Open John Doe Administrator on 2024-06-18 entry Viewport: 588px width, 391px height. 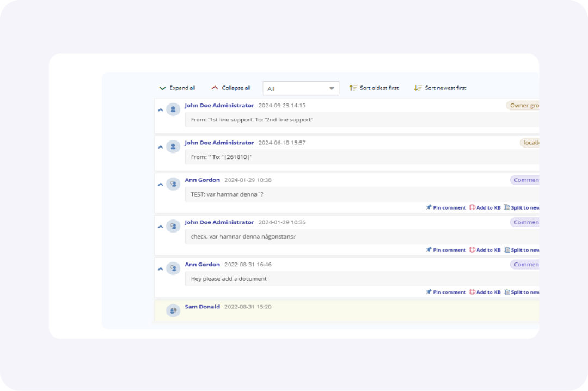(x=219, y=143)
